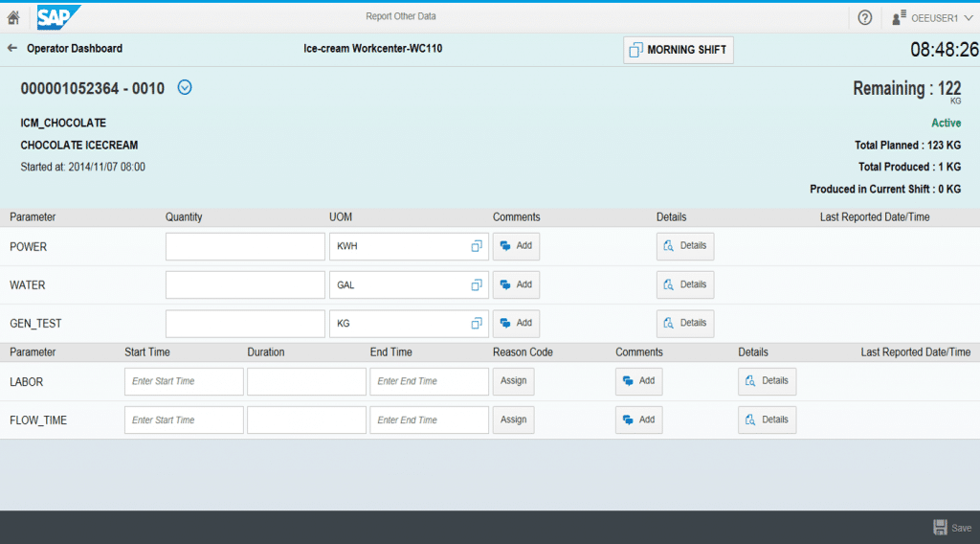This screenshot has width=980, height=544.
Task: Add a comment for GEN_TEST
Action: coord(517,324)
